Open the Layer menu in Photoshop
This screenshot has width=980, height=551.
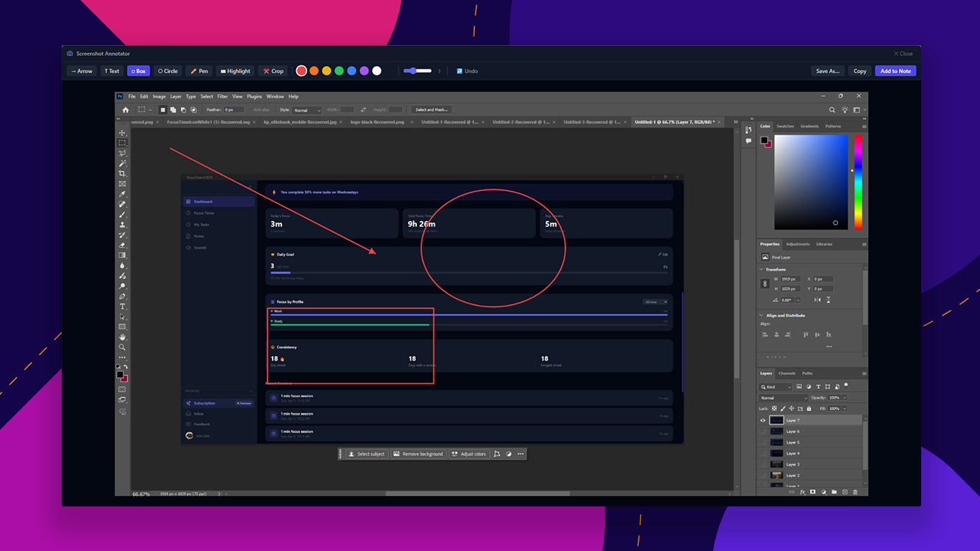pos(176,96)
